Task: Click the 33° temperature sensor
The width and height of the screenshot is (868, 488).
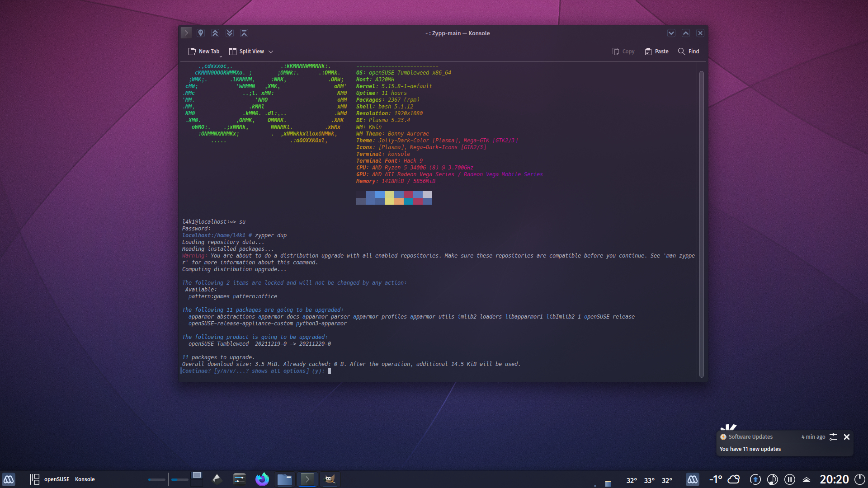Action: pyautogui.click(x=649, y=480)
